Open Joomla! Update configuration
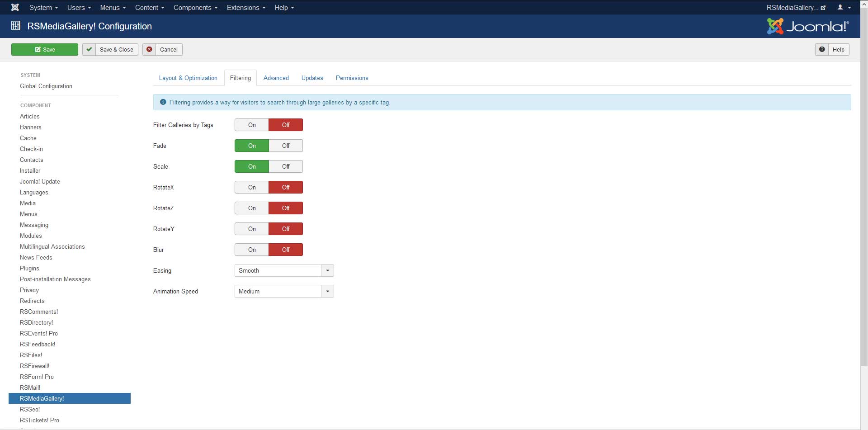This screenshot has height=430, width=868. click(x=40, y=181)
